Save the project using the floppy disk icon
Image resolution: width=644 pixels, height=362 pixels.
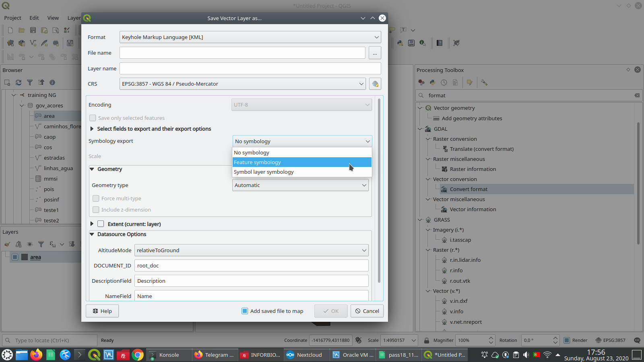(33, 30)
